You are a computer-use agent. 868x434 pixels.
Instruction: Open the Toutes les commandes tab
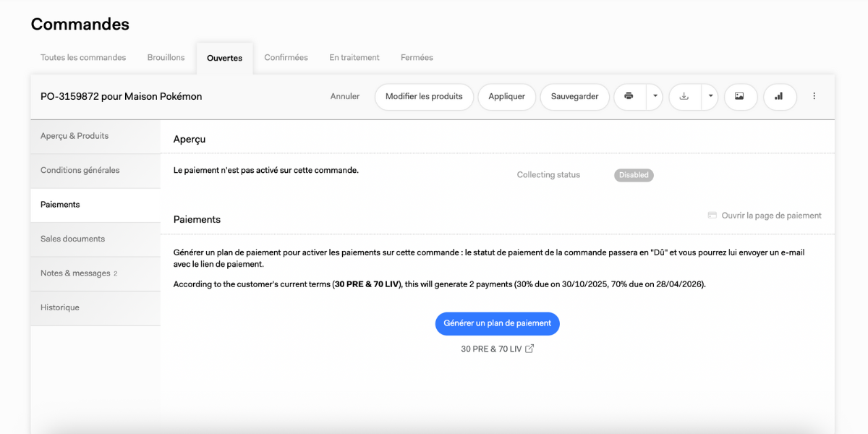click(83, 58)
